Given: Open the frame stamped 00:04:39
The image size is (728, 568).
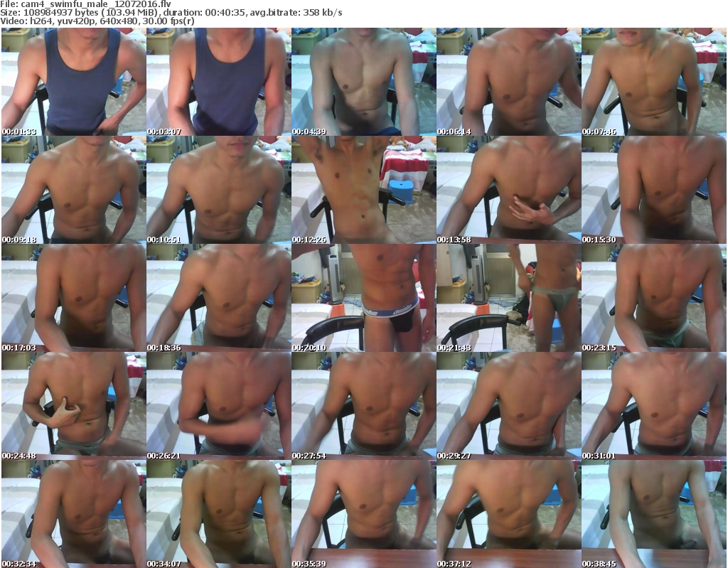Looking at the screenshot, I should pyautogui.click(x=363, y=82).
